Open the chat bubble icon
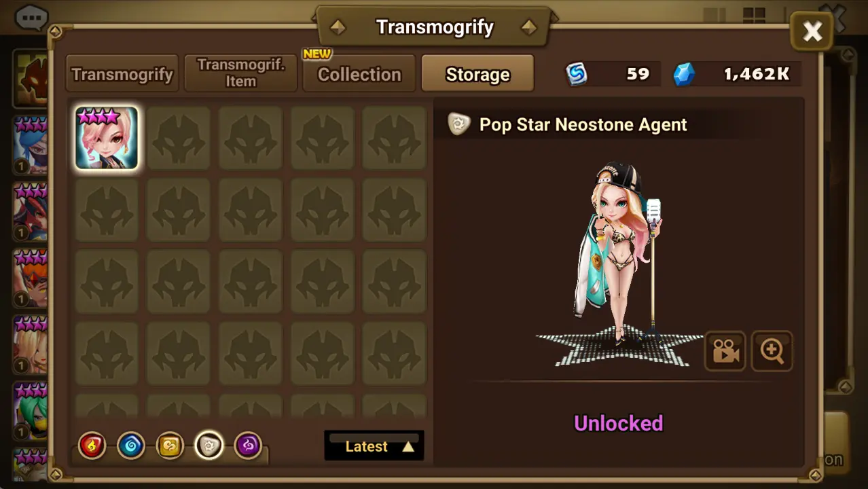This screenshot has height=489, width=868. 31,18
